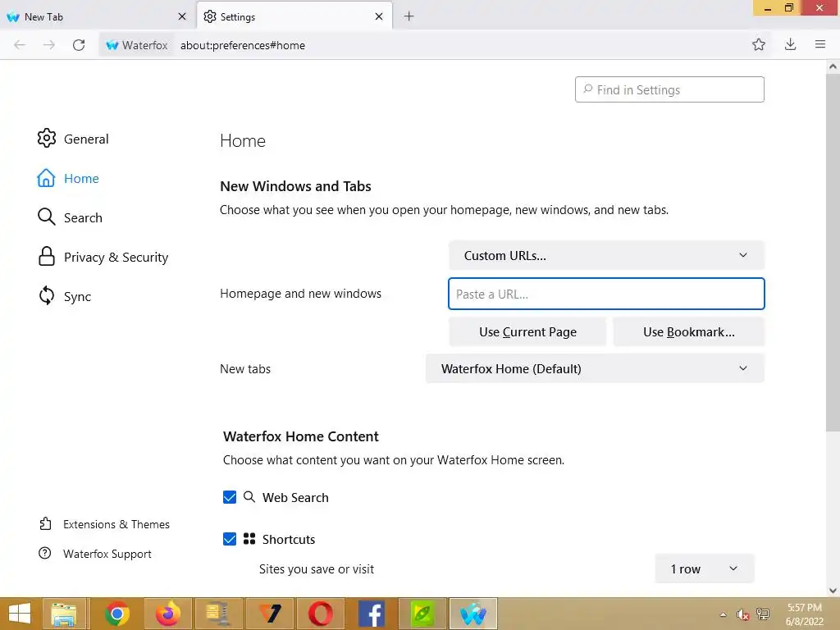The height and width of the screenshot is (630, 840).
Task: Click the scrollbar down arrow
Action: [833, 591]
